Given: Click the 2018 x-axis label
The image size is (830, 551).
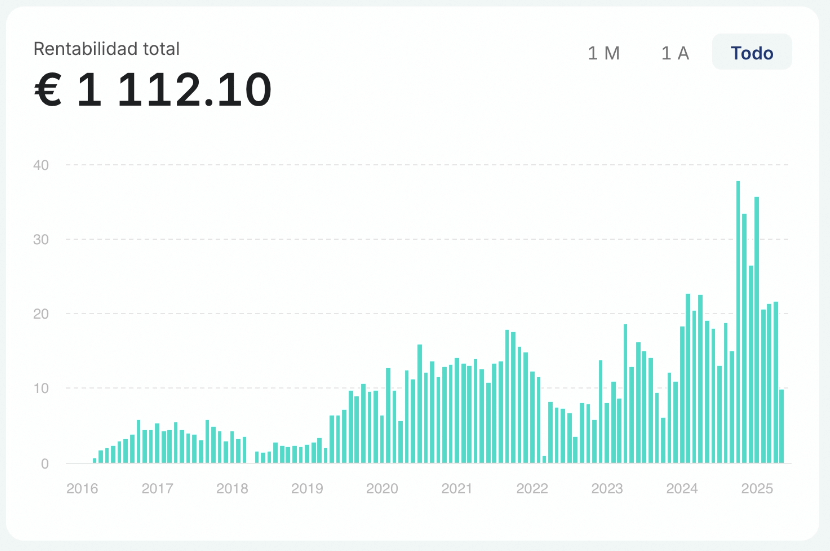Looking at the screenshot, I should click(232, 489).
